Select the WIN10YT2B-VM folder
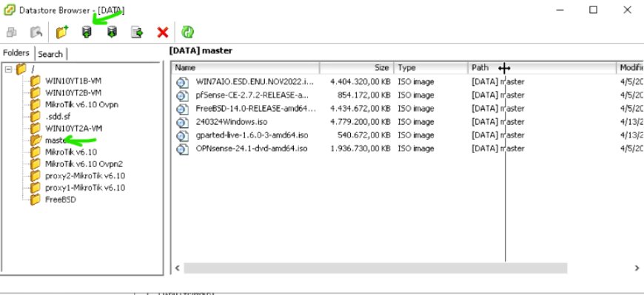644x295 pixels. point(73,92)
